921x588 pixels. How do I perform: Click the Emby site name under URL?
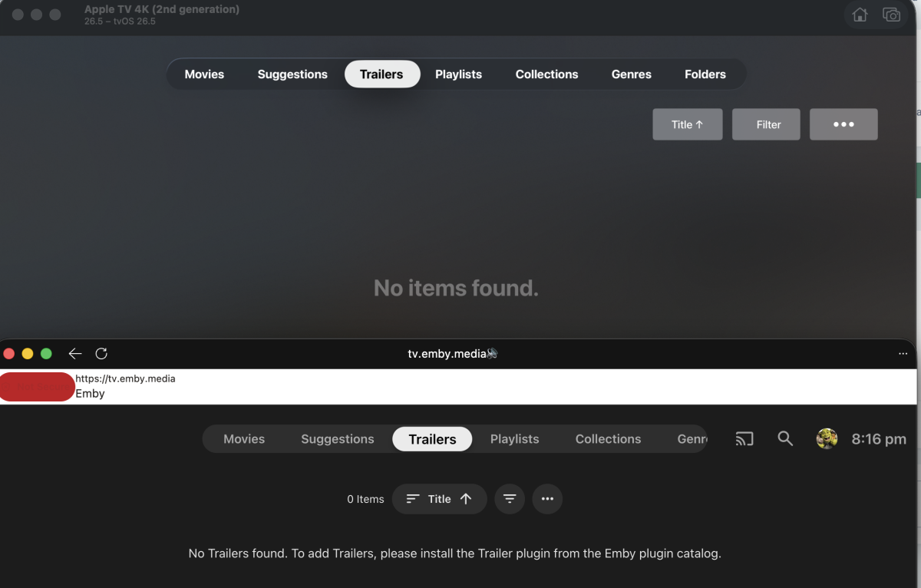pyautogui.click(x=90, y=393)
